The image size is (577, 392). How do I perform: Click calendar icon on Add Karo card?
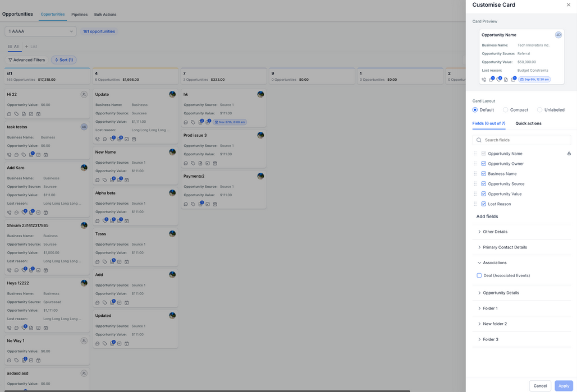(45, 213)
